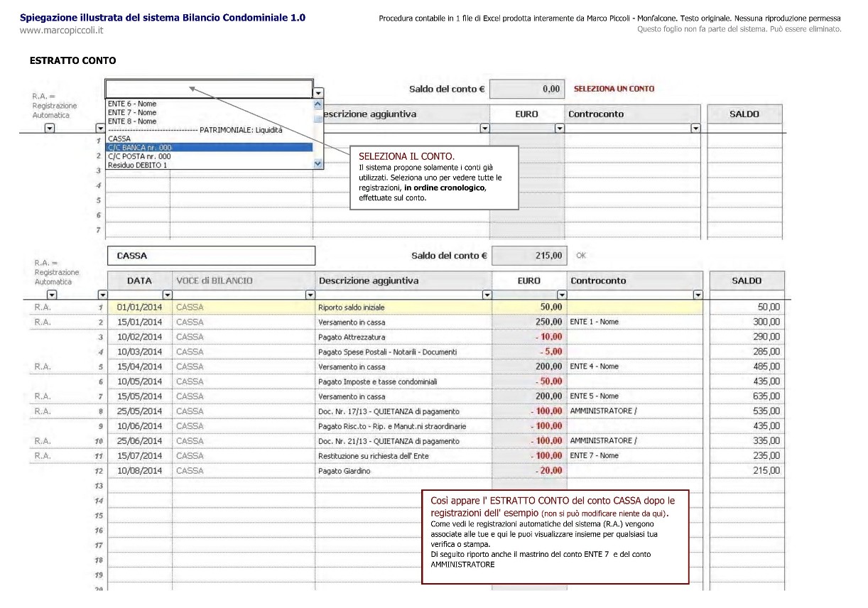
Task: Click the Saldo del conto 0,00 value box
Action: [528, 89]
